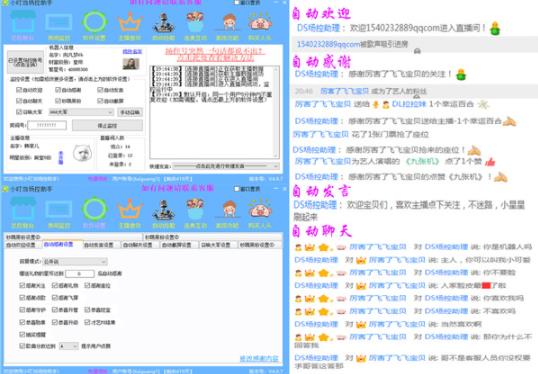This screenshot has height=374, width=538.
Task: Toggle the 自动欢迎 checkbox in top window
Action: pyautogui.click(x=19, y=90)
